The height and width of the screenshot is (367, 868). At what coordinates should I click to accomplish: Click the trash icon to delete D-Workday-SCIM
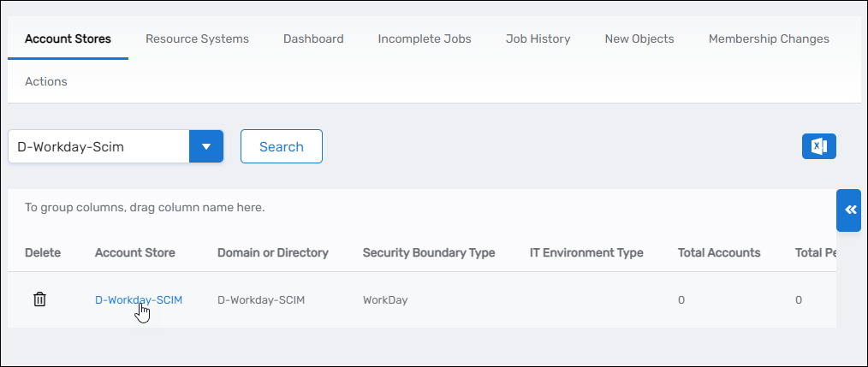[x=39, y=299]
